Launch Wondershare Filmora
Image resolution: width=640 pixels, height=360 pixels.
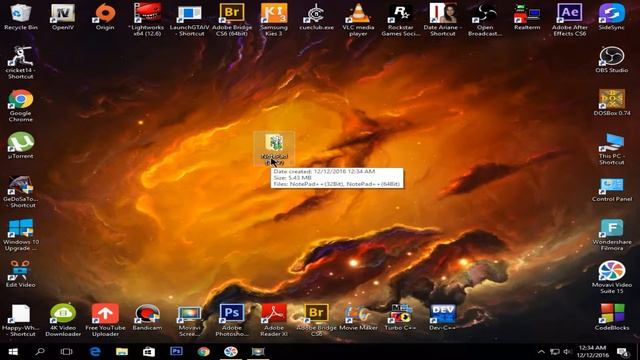tap(611, 234)
